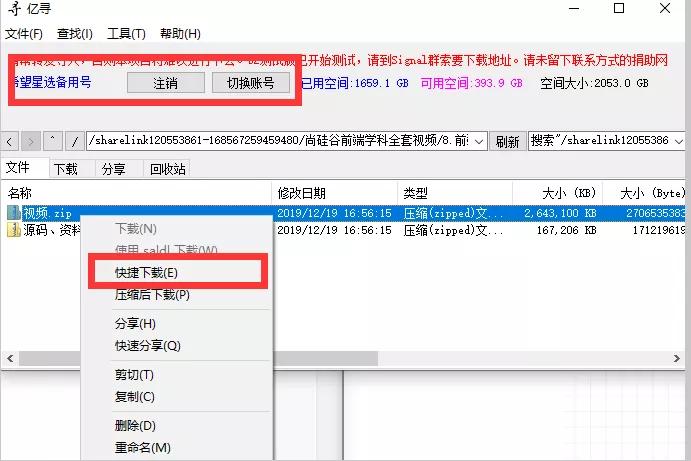Screen dimensions: 691x461
Task: Click the 刷新 refresh button
Action: point(508,141)
